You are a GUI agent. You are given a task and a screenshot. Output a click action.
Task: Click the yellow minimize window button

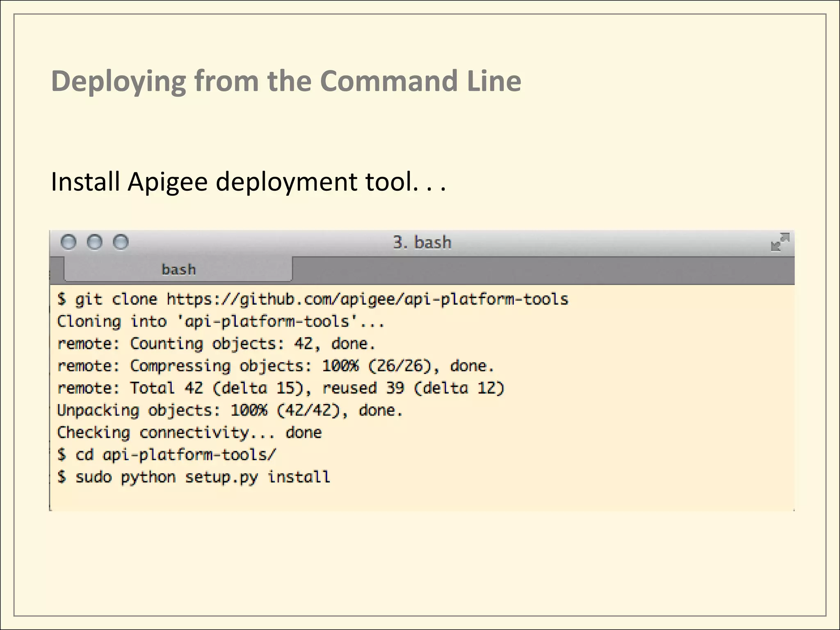(95, 242)
